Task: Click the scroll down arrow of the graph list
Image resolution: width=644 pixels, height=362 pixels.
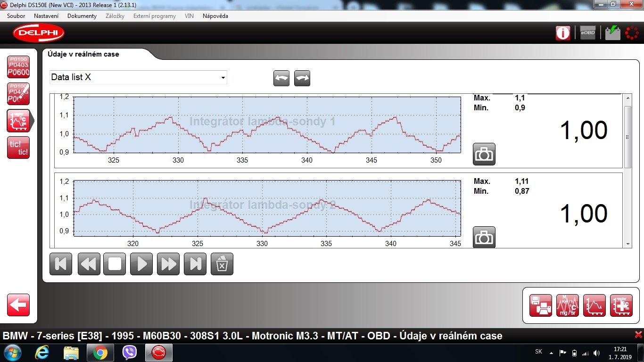Action: [627, 244]
